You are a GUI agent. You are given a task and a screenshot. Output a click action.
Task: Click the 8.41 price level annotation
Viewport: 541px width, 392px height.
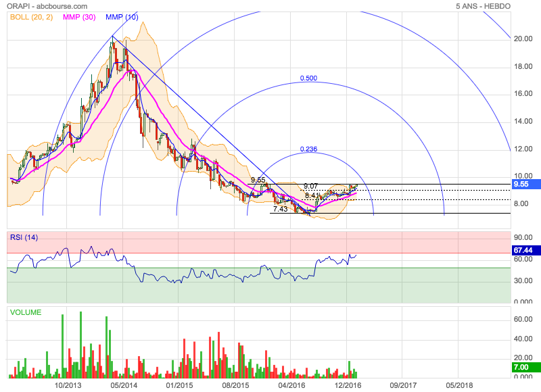(x=312, y=195)
